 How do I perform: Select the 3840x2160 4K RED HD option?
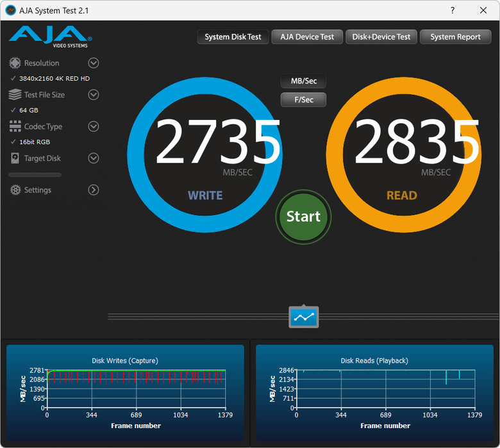click(54, 78)
